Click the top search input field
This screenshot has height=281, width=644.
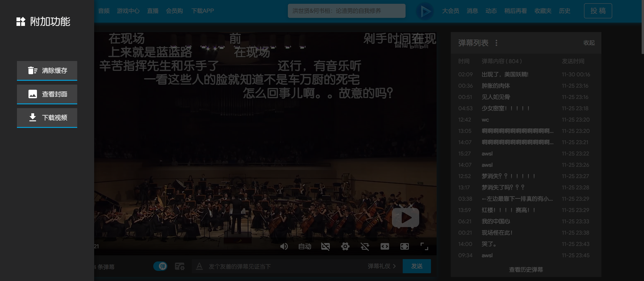[x=346, y=11]
